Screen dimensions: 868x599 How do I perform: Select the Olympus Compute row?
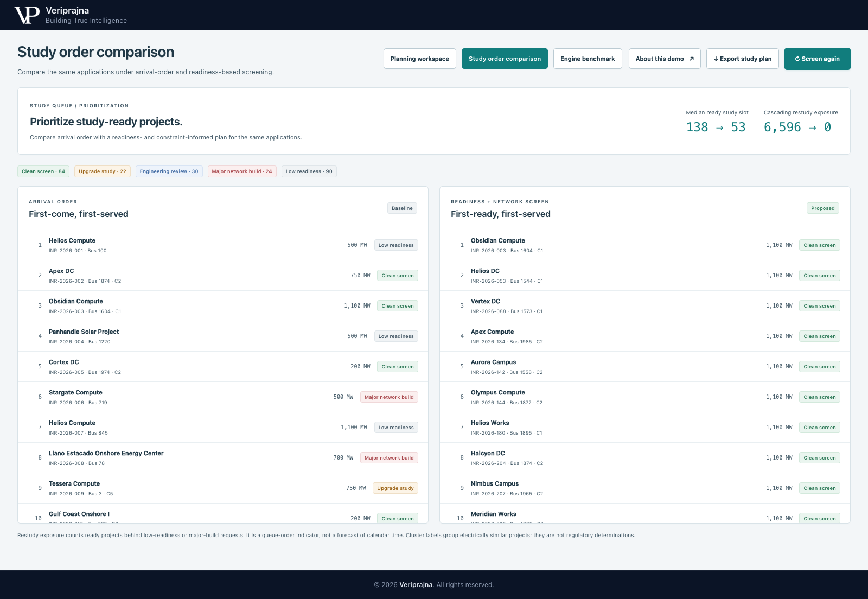[645, 397]
